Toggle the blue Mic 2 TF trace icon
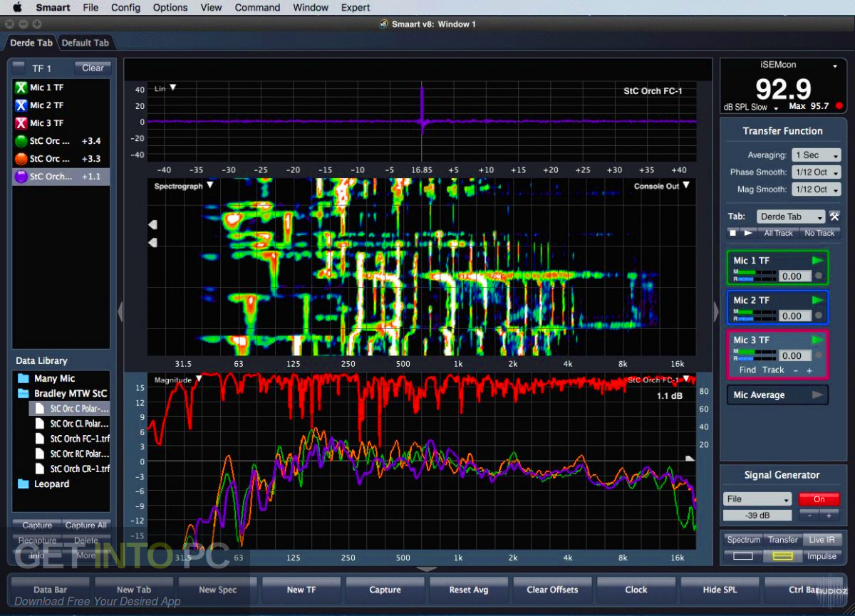Image resolution: width=855 pixels, height=616 pixels. click(21, 105)
